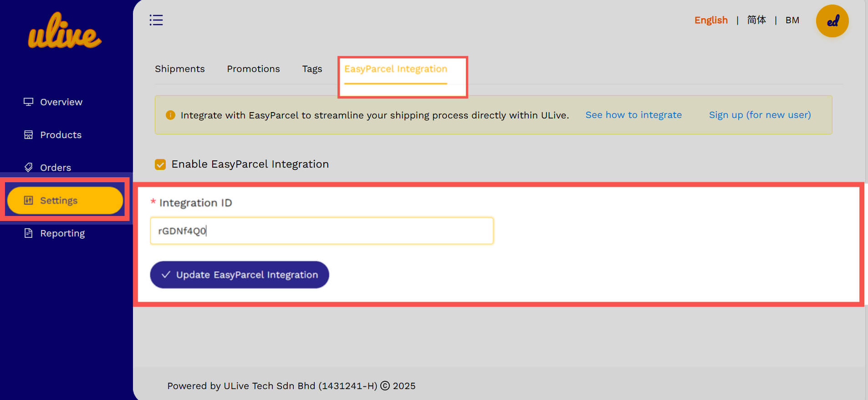Disable the Enable EasyParcel Integration checkbox
This screenshot has height=400, width=868.
click(x=160, y=164)
